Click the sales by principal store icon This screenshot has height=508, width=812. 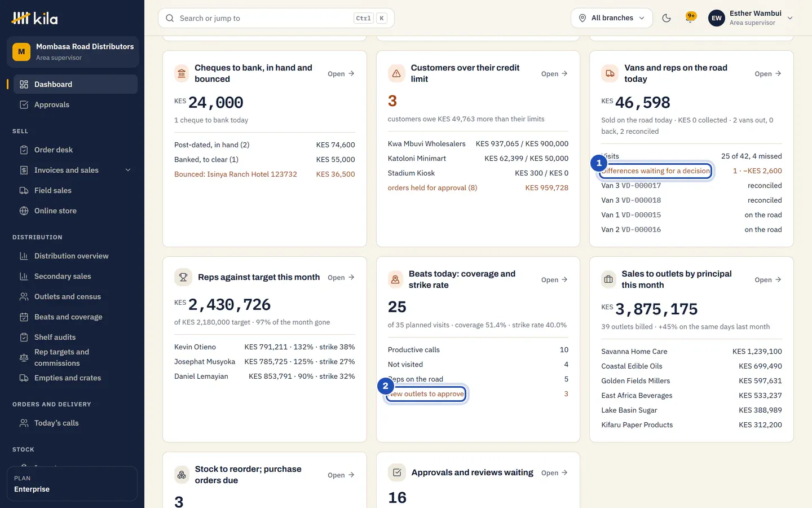tap(608, 279)
